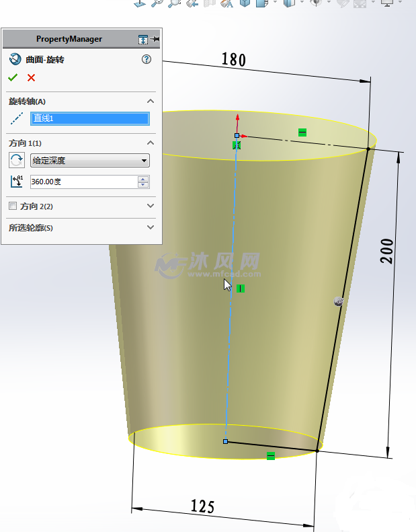Reverse the revolve direction with the rotate icon
The height and width of the screenshot is (532, 416).
coord(17,160)
